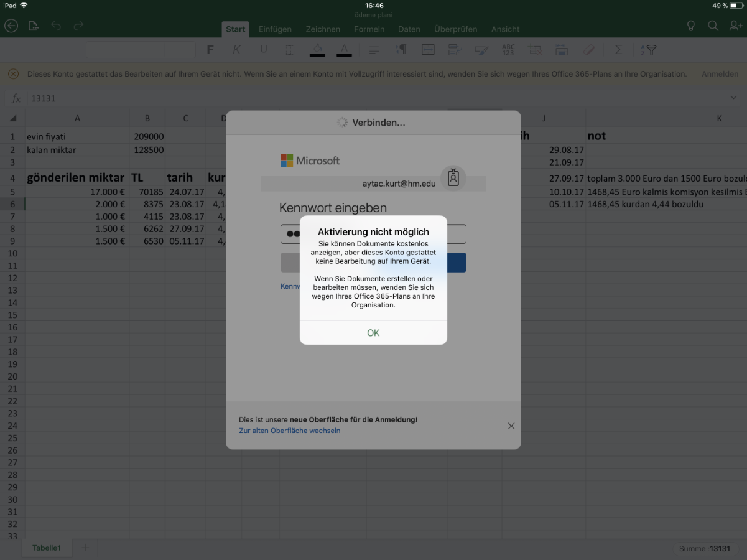This screenshot has width=747, height=560.
Task: Select the fill color swatch
Action: pyautogui.click(x=317, y=50)
